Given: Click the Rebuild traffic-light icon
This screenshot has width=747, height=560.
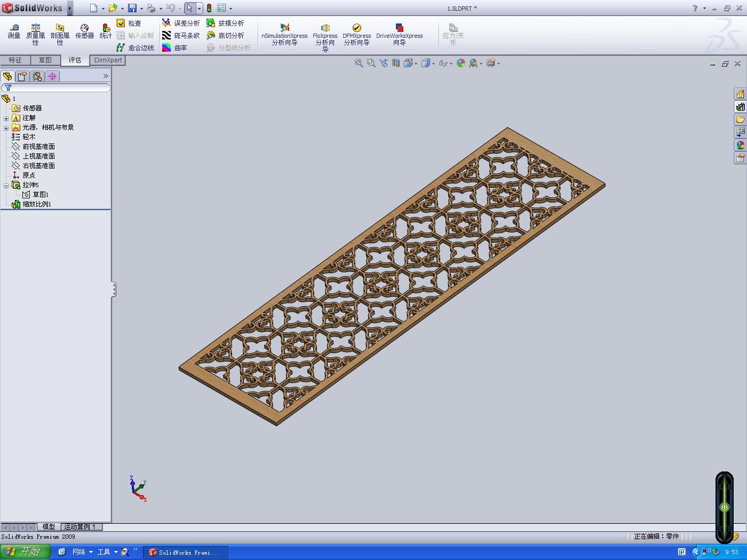Looking at the screenshot, I should click(x=209, y=8).
